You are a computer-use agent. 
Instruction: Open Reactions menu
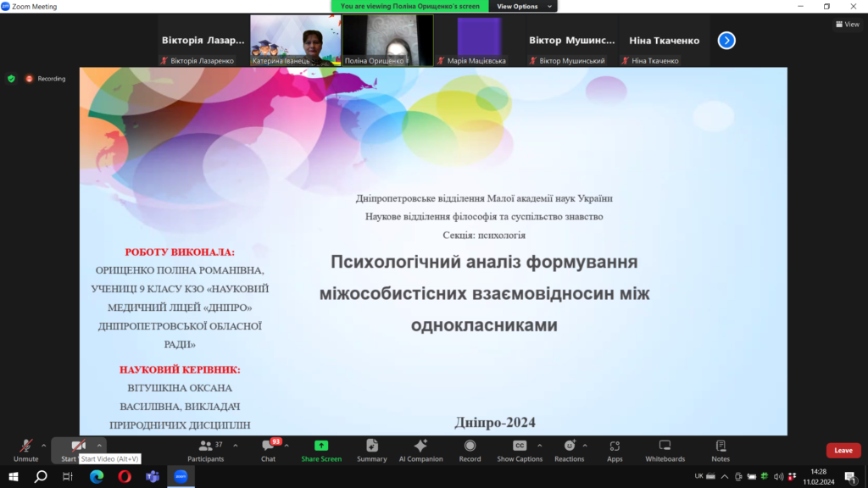click(569, 451)
